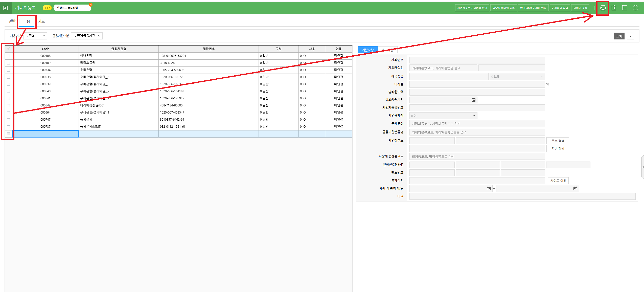
Task: Switch to the 카드 tab
Action: pyautogui.click(x=41, y=21)
